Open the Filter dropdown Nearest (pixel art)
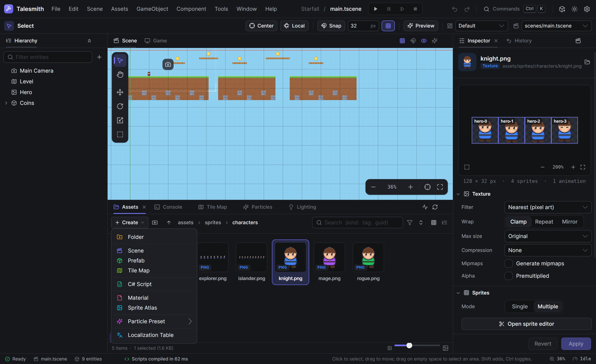The height and width of the screenshot is (364, 596). click(548, 207)
